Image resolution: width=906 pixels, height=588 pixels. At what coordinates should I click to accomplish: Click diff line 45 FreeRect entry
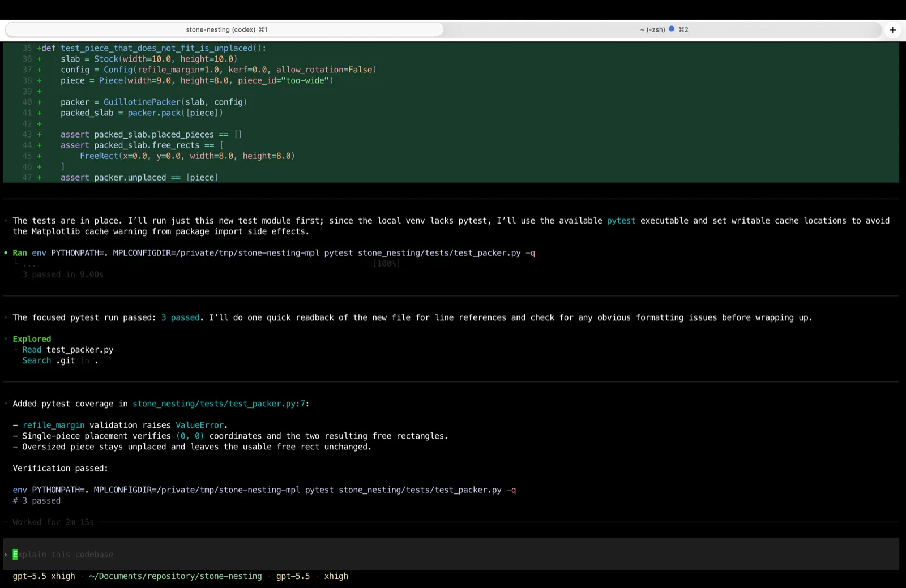(187, 156)
